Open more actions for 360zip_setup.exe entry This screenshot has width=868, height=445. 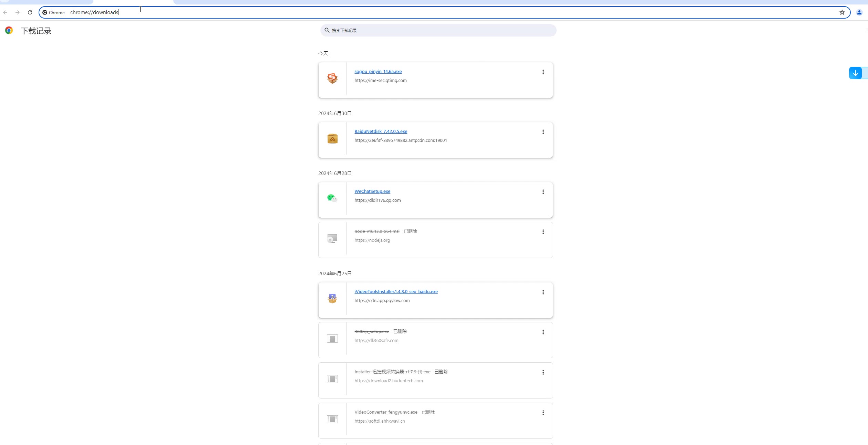click(543, 332)
